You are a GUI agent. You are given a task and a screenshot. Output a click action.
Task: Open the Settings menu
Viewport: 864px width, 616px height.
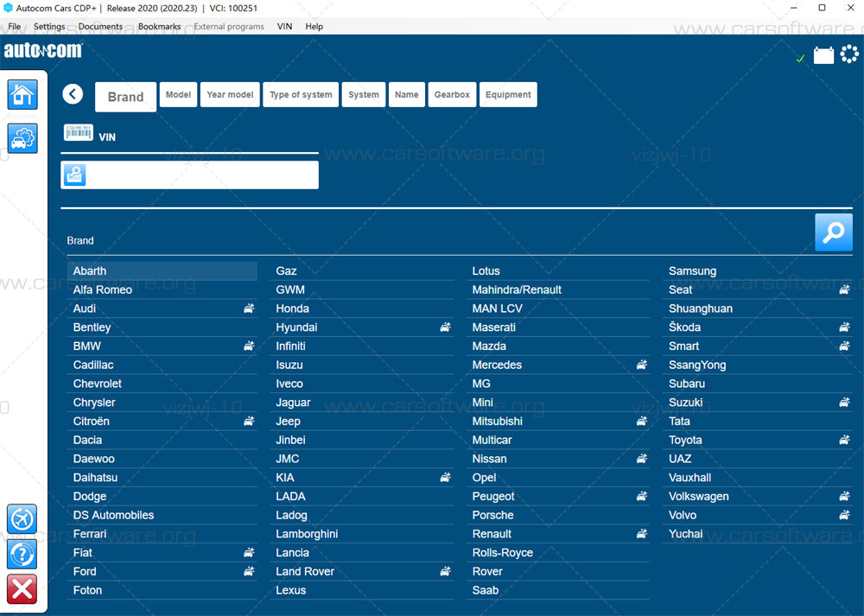pos(49,27)
